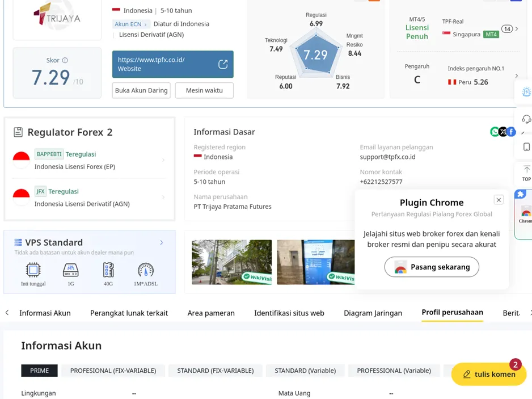Switch to Informasi Akun tab
This screenshot has width=532, height=399.
tap(45, 313)
